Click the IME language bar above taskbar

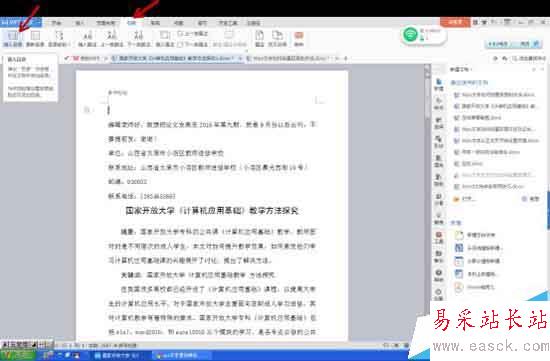(27, 345)
